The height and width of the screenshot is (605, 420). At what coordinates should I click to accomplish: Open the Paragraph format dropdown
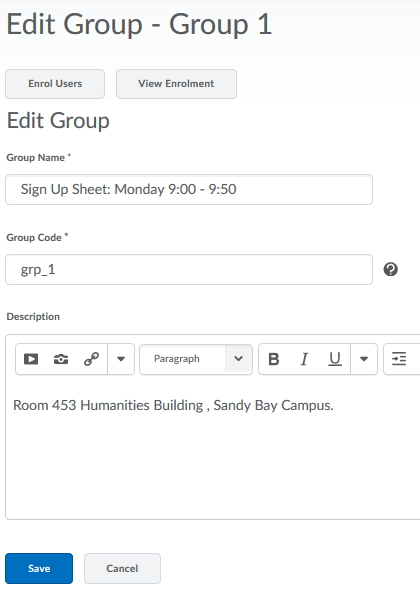[196, 359]
